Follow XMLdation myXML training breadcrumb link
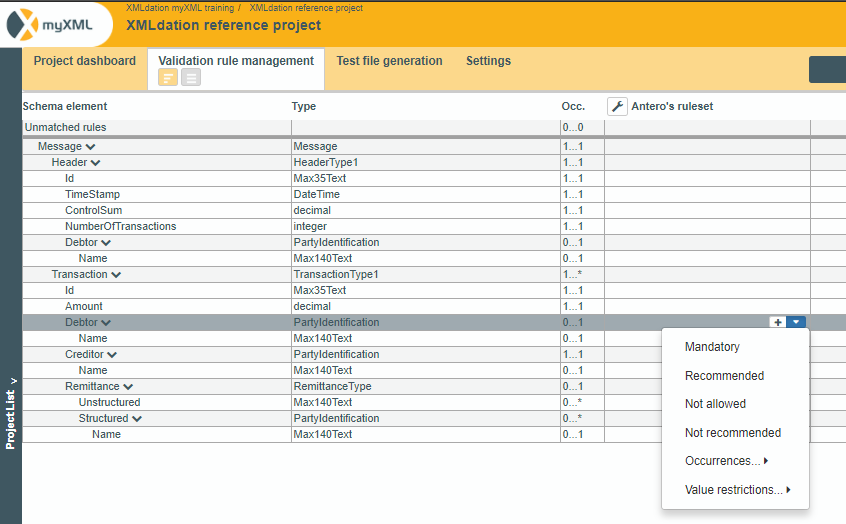 click(x=180, y=8)
